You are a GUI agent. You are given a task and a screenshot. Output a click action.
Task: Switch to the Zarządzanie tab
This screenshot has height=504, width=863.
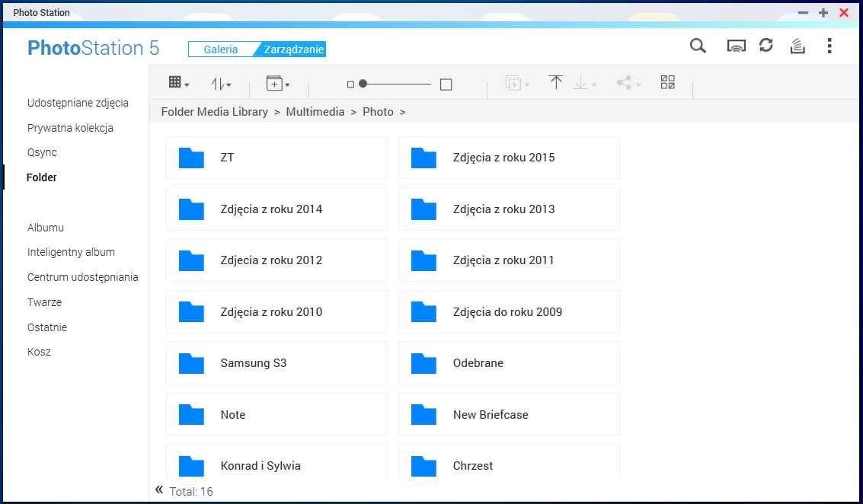click(294, 49)
